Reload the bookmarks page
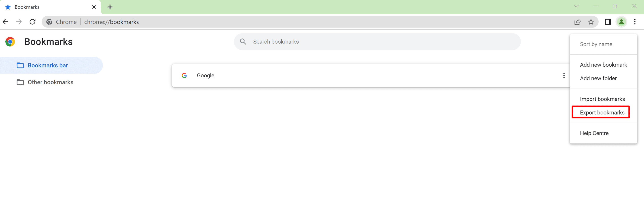 click(32, 22)
